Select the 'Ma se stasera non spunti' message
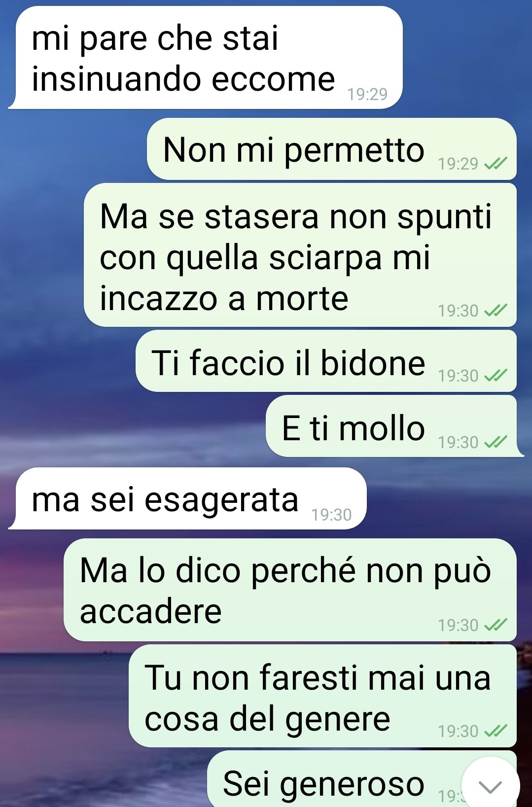Screen dimensions: 532x807 coord(300,255)
